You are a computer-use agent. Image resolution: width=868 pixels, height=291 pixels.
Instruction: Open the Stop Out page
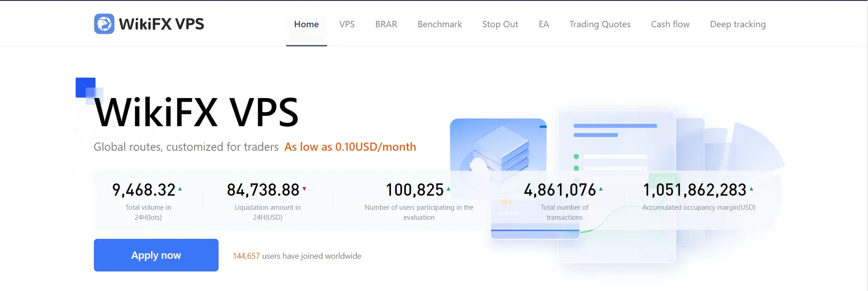[x=500, y=24]
